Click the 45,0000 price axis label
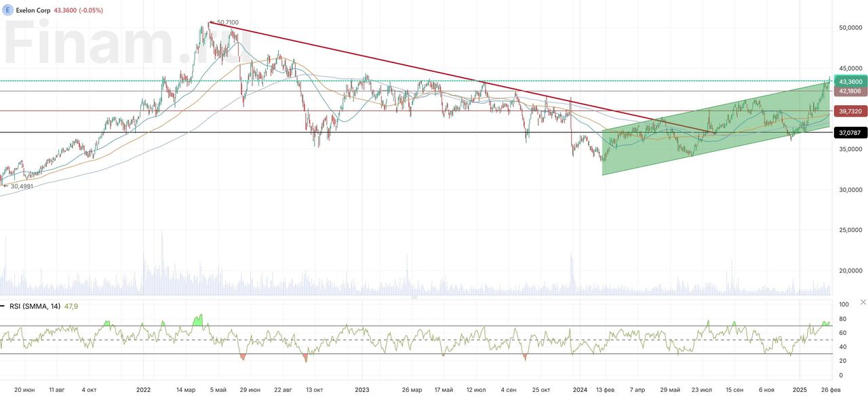This screenshot has width=868, height=396. click(x=850, y=68)
